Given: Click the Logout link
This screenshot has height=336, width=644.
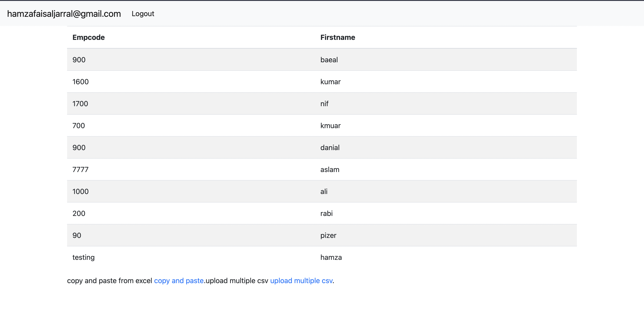Looking at the screenshot, I should point(143,14).
